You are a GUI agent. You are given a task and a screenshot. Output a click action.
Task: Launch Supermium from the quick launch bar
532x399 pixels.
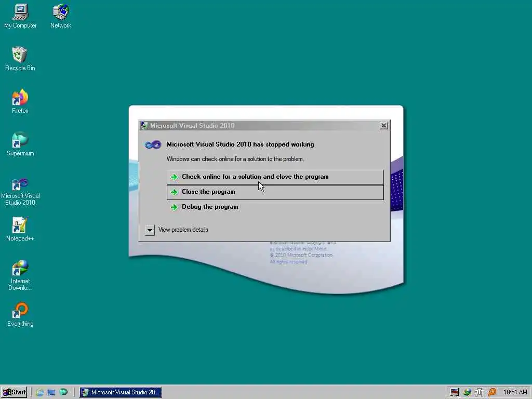pyautogui.click(x=63, y=392)
